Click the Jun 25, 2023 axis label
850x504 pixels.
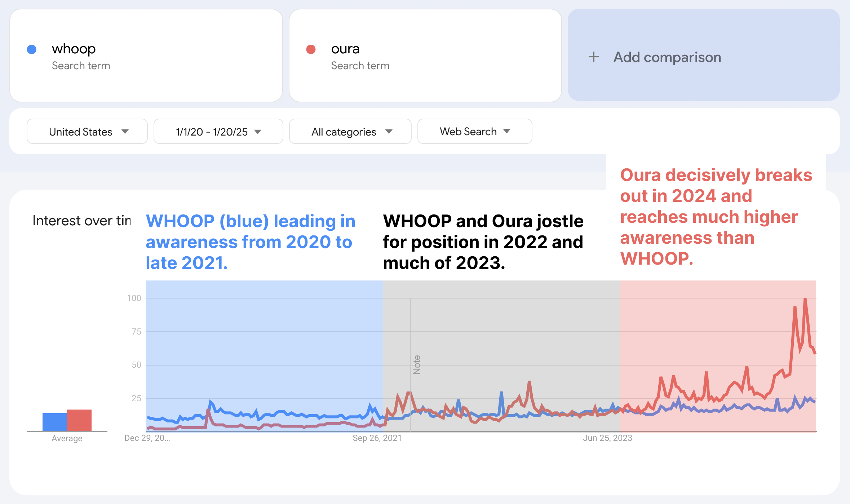(x=607, y=438)
